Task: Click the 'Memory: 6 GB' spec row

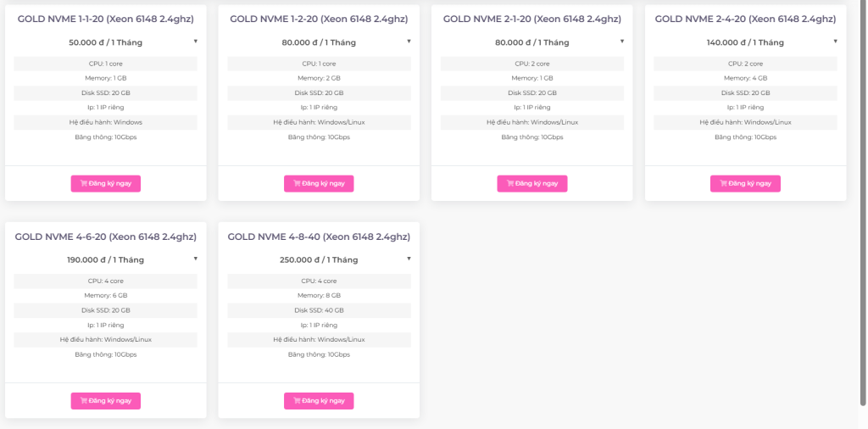Action: (106, 296)
